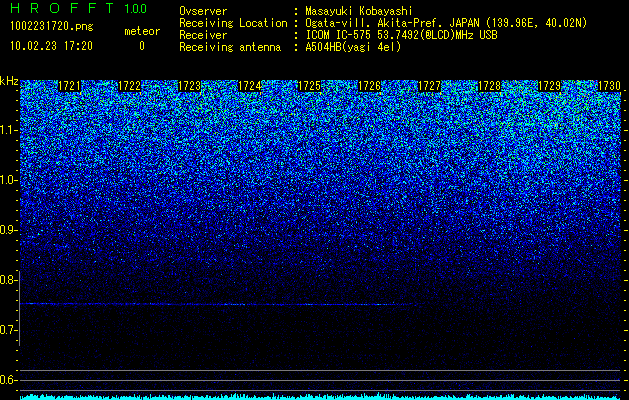Click the date 10.02.23 17:20
Screen dimensions: 629x400
point(51,46)
